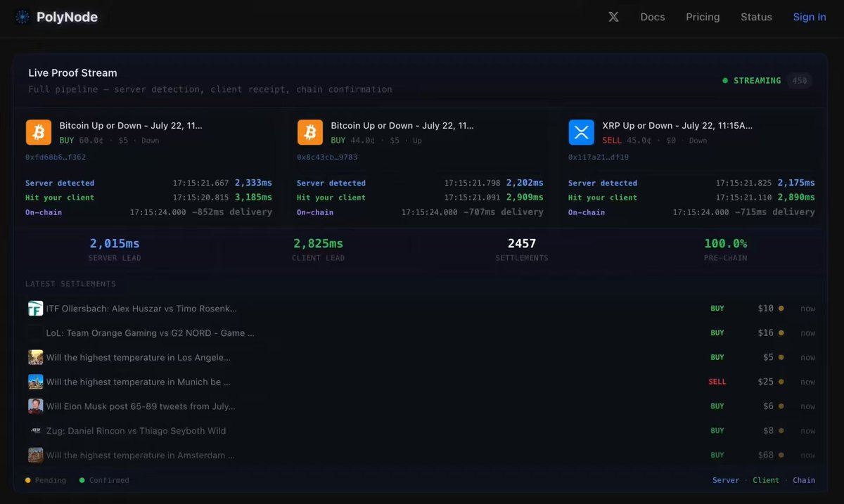Image resolution: width=844 pixels, height=504 pixels.
Task: Click the XRP icon on the SELL card
Action: coord(582,132)
